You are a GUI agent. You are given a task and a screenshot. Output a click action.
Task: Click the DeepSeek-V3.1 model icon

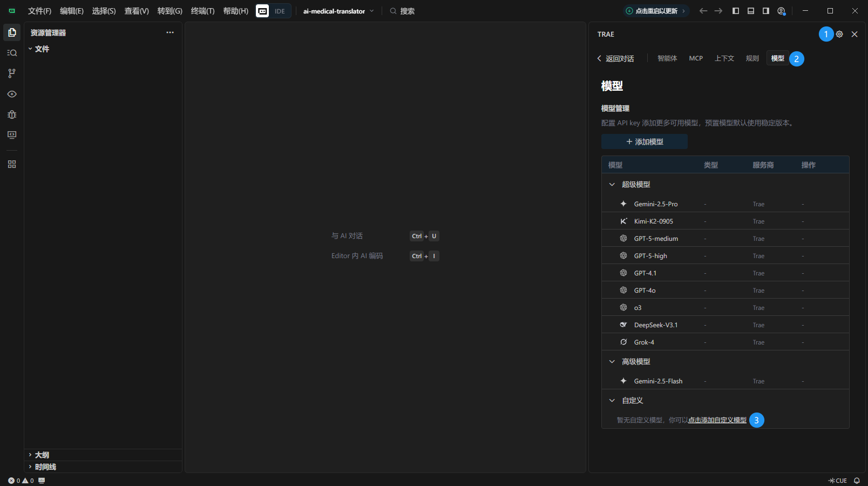(623, 325)
